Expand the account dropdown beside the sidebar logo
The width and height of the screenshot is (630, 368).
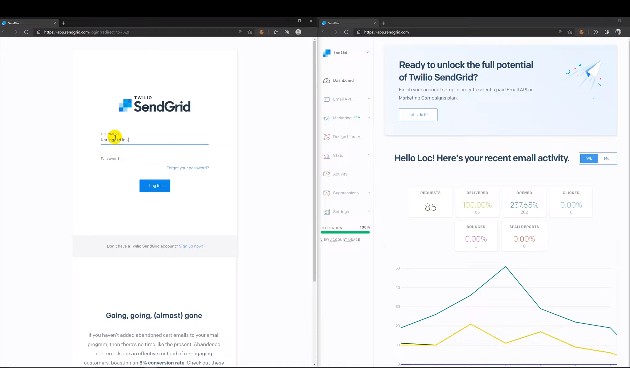click(x=368, y=53)
